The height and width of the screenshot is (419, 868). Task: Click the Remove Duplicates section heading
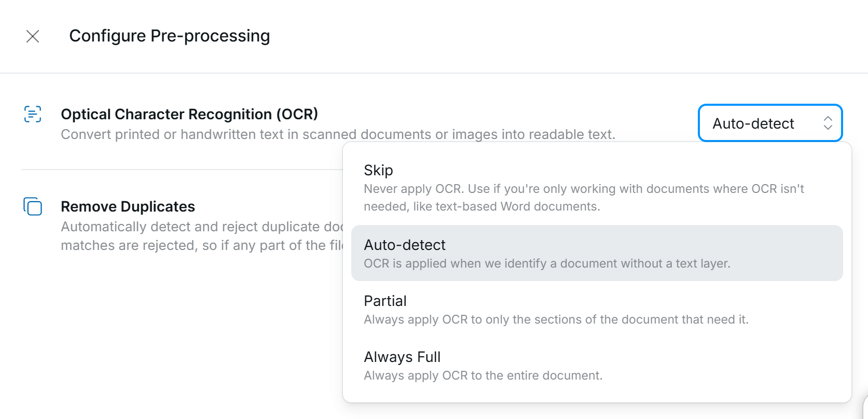click(x=128, y=206)
